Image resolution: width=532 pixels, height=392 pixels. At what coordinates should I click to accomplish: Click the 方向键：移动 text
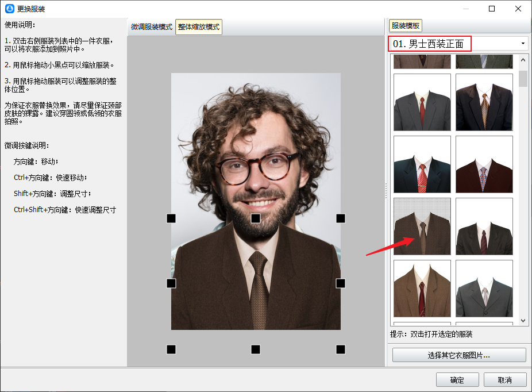pos(36,162)
